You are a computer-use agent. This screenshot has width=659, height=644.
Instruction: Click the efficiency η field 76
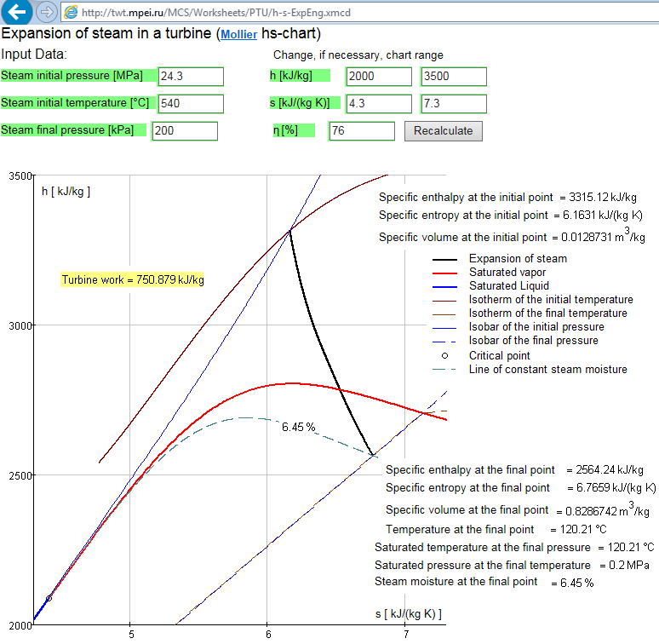tap(362, 130)
